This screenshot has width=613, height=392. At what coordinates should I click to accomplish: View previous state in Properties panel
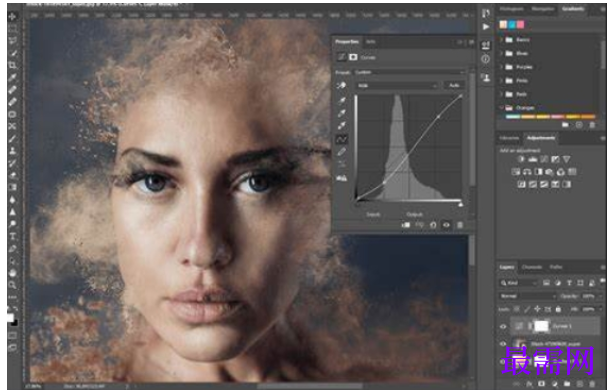(x=419, y=225)
